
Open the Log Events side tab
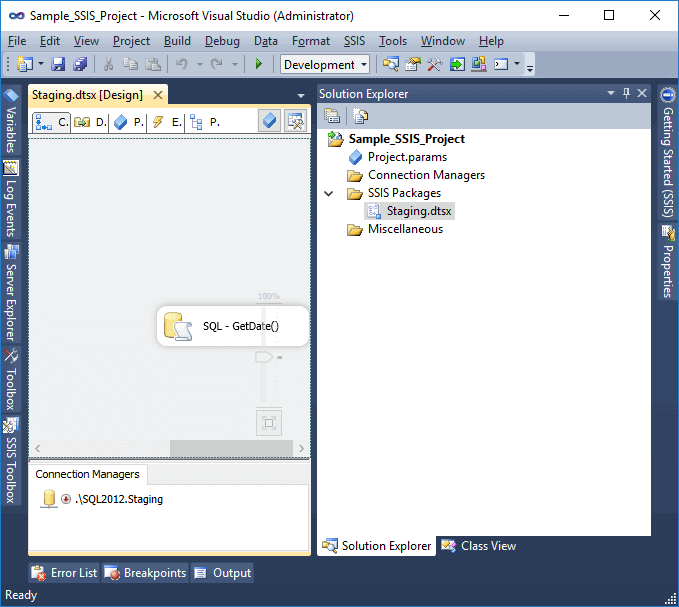[x=11, y=199]
